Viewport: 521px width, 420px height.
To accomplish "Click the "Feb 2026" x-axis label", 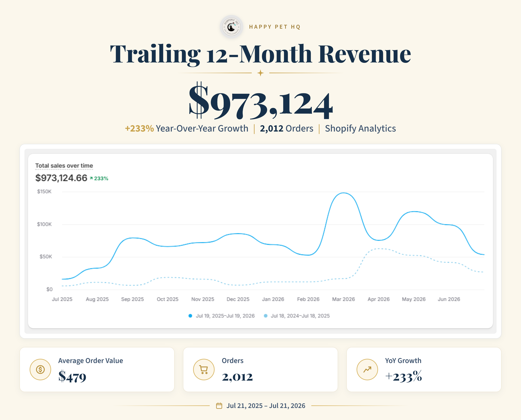I will click(x=308, y=299).
